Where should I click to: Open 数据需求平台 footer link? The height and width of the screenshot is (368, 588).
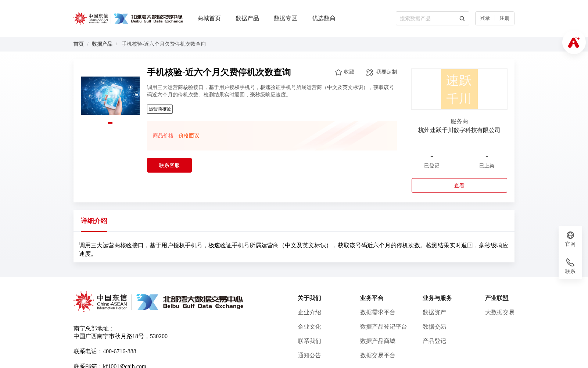pos(378,312)
